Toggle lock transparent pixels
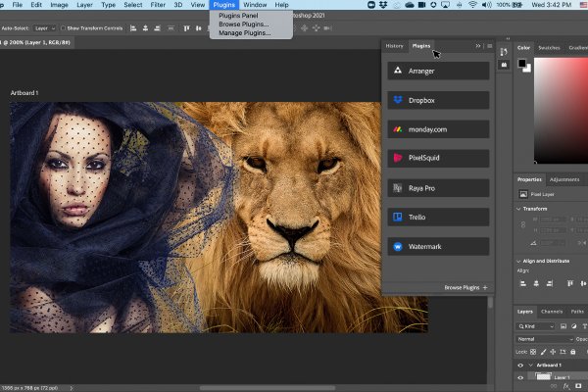The width and height of the screenshot is (588, 392). pos(533,352)
